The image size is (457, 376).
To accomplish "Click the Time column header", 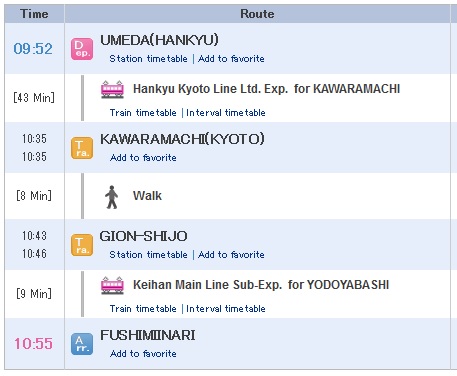I will point(34,14).
